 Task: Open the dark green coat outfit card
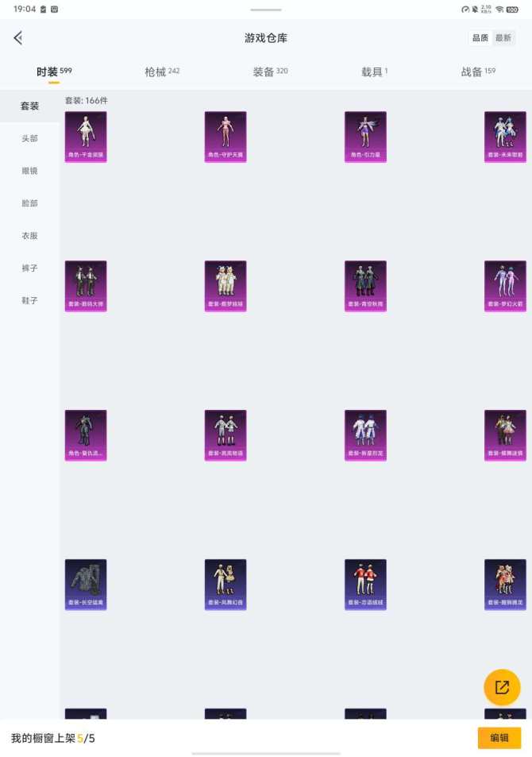pos(365,286)
